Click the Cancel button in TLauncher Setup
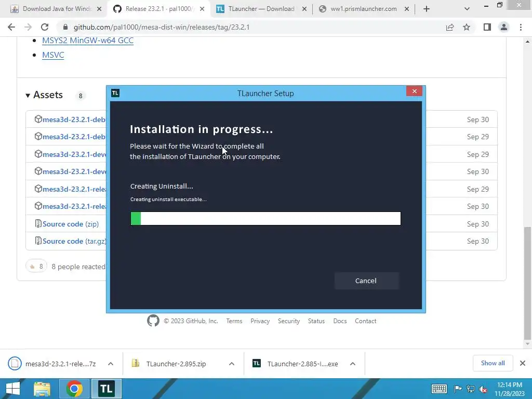The width and height of the screenshot is (532, 399). point(366,281)
